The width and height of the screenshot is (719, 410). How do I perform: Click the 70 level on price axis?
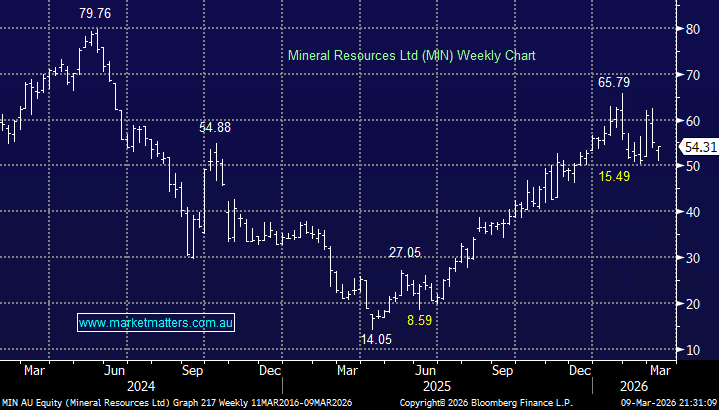click(690, 75)
